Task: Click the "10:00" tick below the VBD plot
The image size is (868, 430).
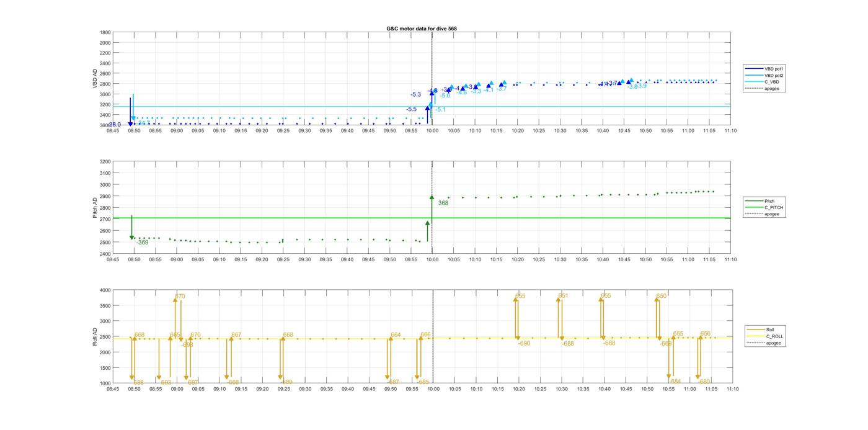Action: click(x=432, y=131)
